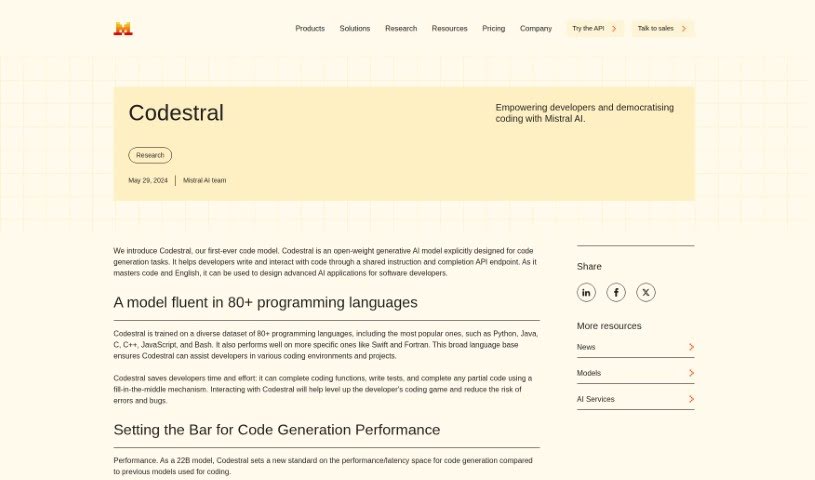Viewport: 815px width, 480px height.
Task: Click the arrow in Try the API button
Action: (614, 29)
